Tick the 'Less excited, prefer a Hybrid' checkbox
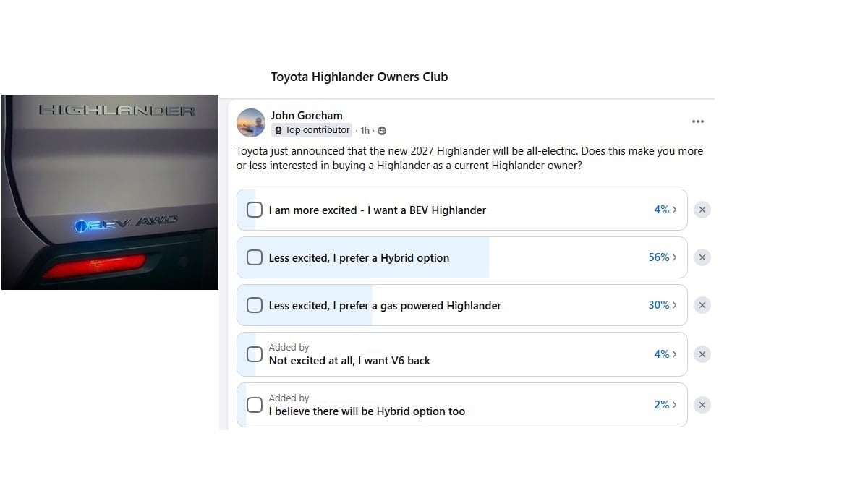The image size is (868, 488). tap(255, 257)
